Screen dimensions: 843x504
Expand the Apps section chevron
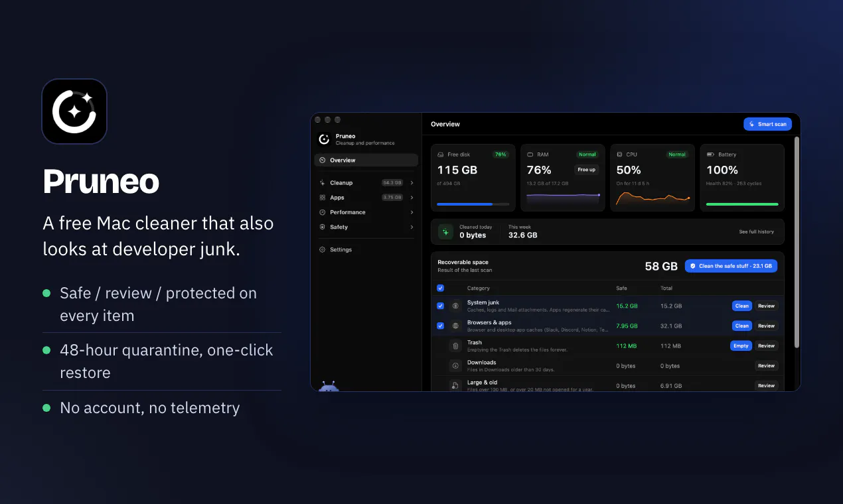412,198
